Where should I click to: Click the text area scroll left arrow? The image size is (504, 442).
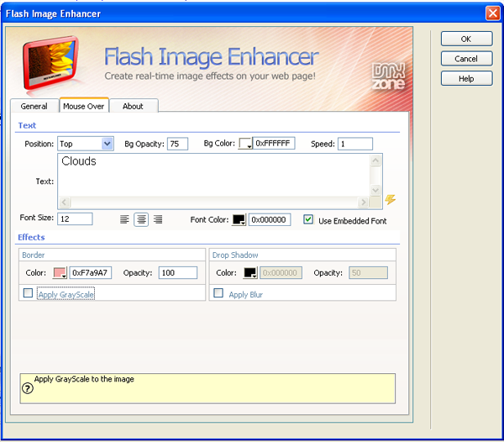[65, 203]
